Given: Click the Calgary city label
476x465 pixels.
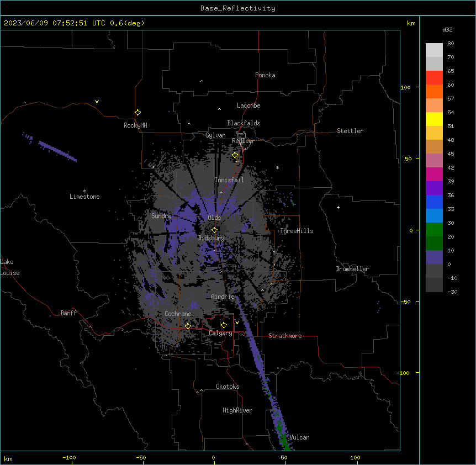Looking at the screenshot, I should point(220,333).
